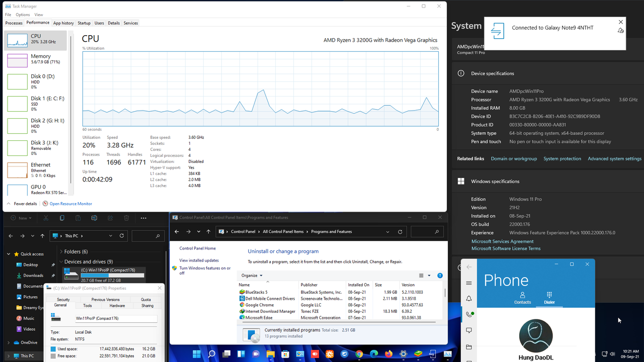Image resolution: width=644 pixels, height=362 pixels.
Task: Open the Windows Start button on the taskbar
Action: coord(196,354)
